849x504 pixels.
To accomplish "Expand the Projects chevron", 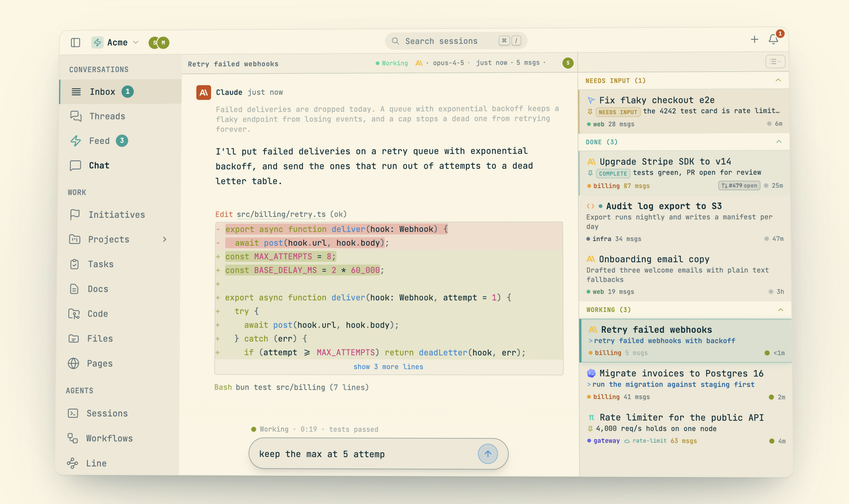I will (x=164, y=239).
